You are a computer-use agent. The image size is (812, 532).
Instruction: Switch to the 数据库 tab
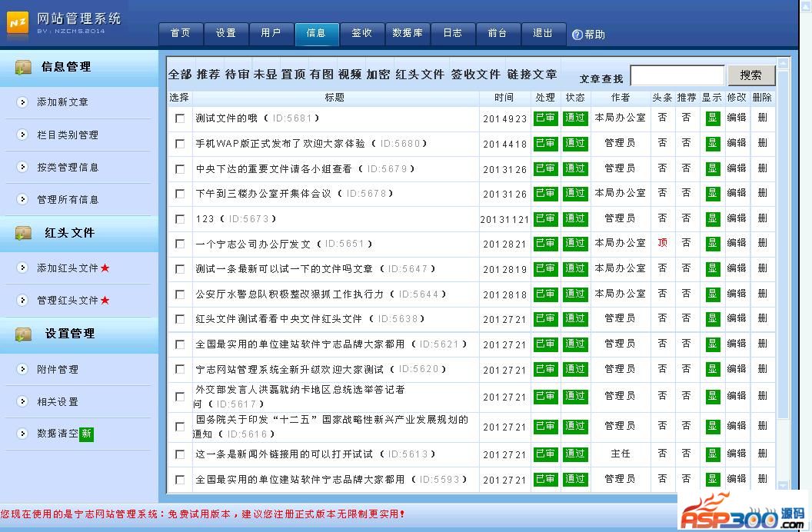[407, 34]
